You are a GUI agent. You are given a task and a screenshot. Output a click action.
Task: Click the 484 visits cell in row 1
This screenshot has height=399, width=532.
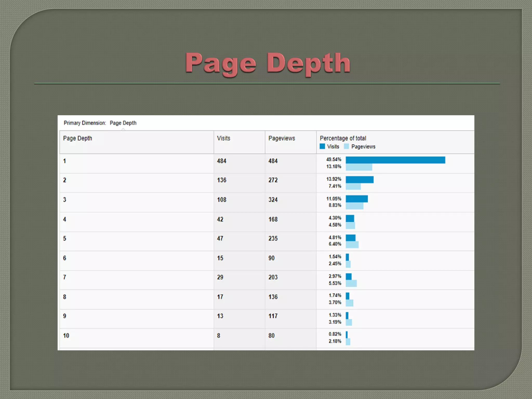tap(222, 161)
